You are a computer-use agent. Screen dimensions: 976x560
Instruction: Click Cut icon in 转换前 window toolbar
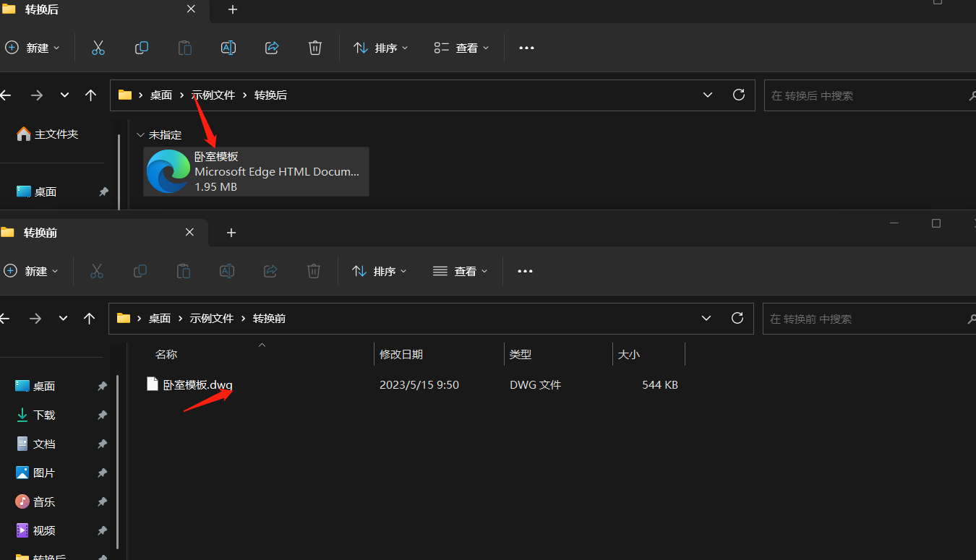click(97, 271)
